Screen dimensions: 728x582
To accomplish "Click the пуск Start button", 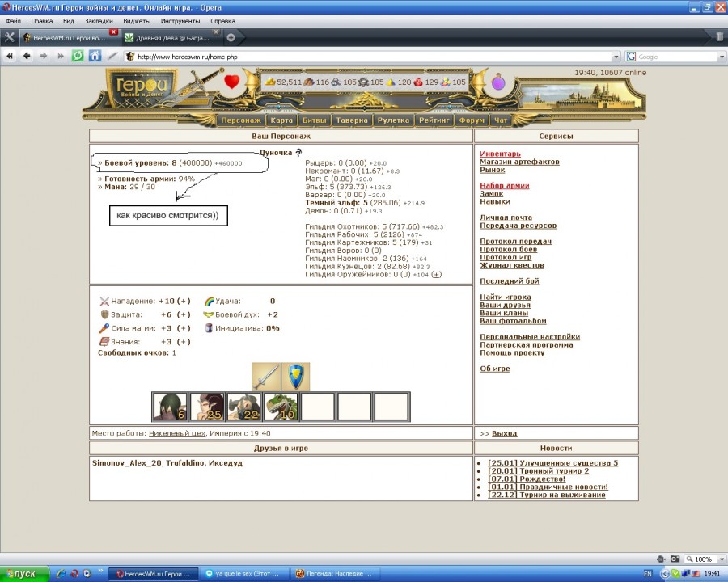I will click(24, 574).
